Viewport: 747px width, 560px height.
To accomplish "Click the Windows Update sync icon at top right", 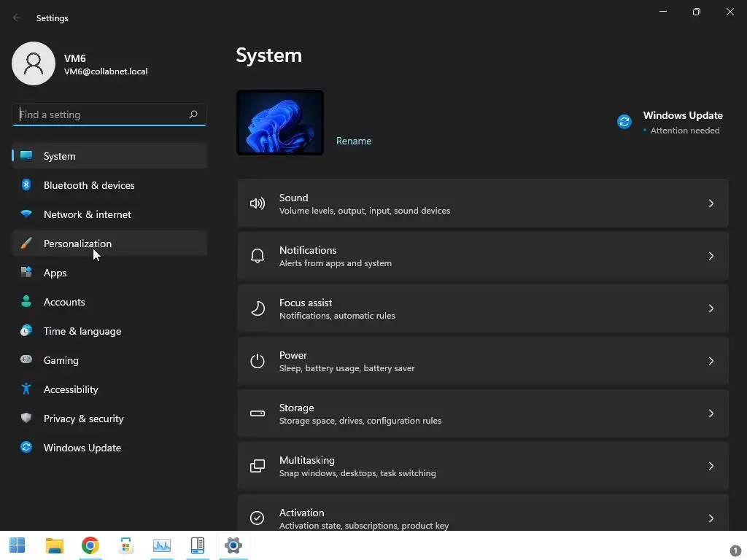I will point(624,122).
